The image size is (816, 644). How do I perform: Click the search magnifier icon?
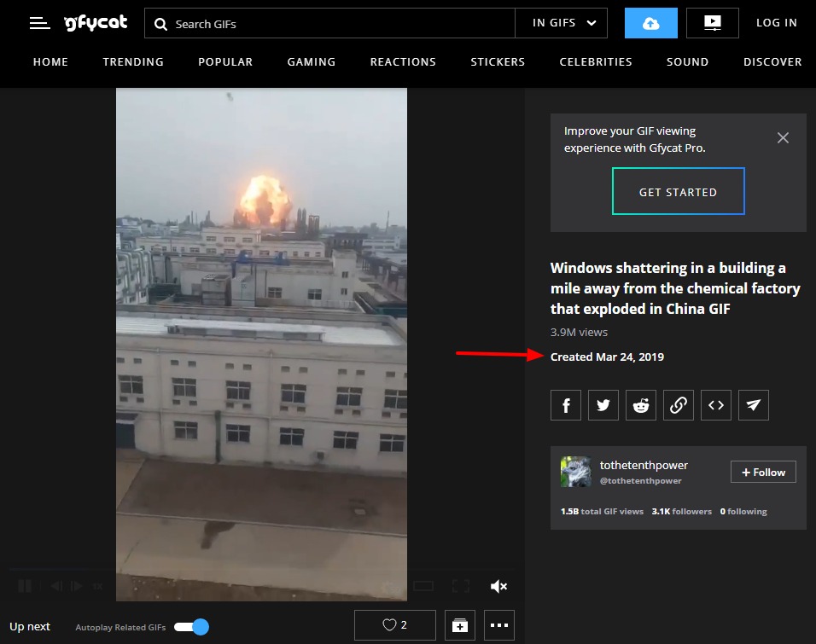click(160, 24)
